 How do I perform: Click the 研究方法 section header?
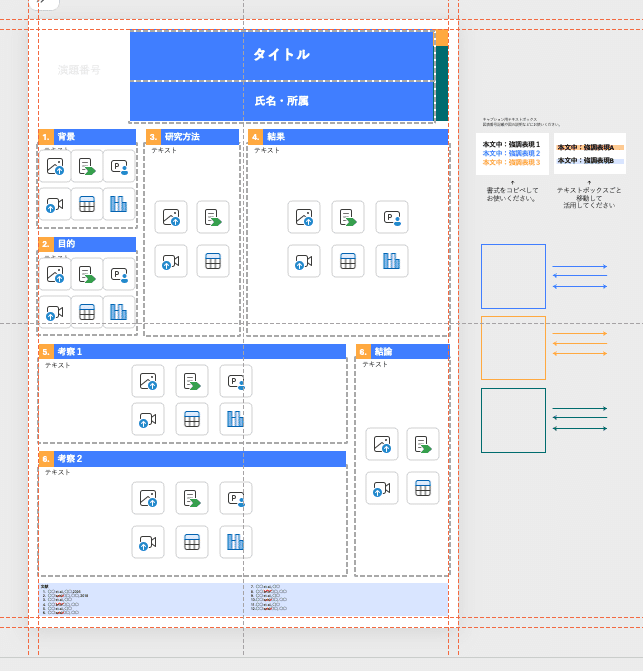[x=193, y=137]
